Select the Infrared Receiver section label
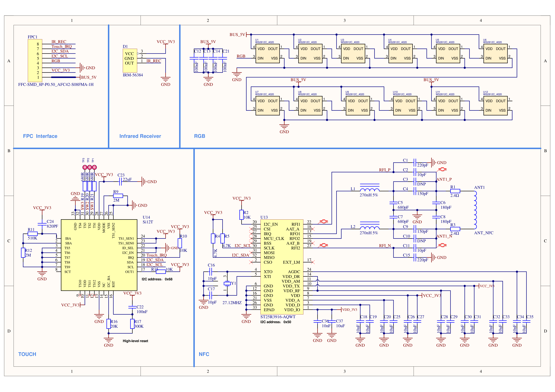 (x=140, y=136)
